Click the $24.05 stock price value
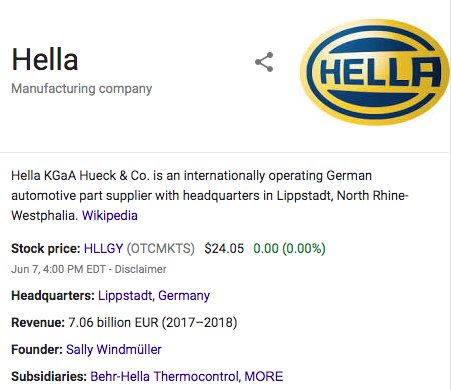Screen dimensions: 451x390 (224, 249)
